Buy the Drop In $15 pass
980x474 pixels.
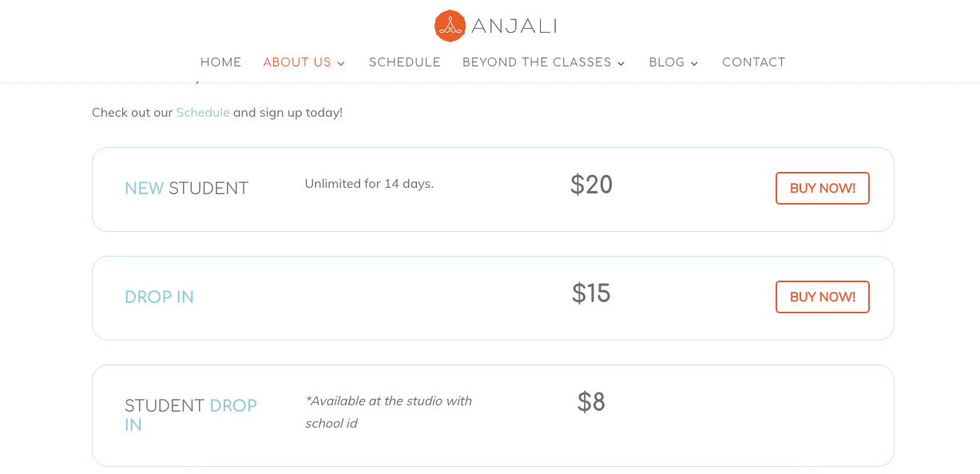823,297
